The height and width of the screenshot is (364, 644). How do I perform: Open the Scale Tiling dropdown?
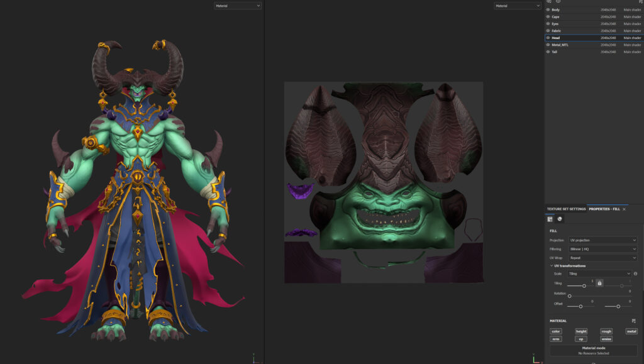[x=599, y=273]
